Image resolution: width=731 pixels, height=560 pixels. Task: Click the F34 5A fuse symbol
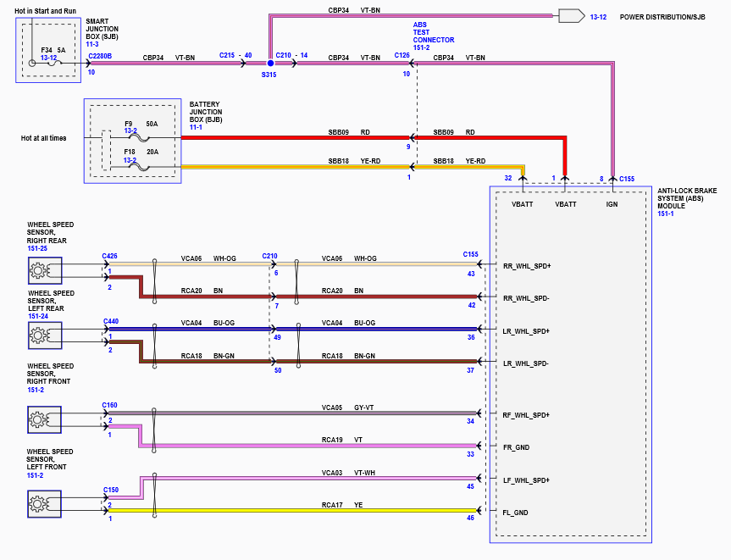click(x=54, y=64)
